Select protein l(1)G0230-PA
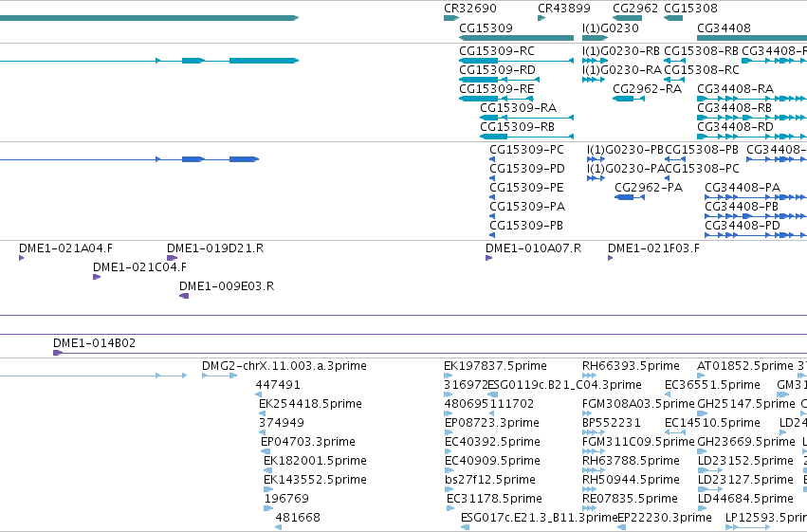 coord(596,178)
